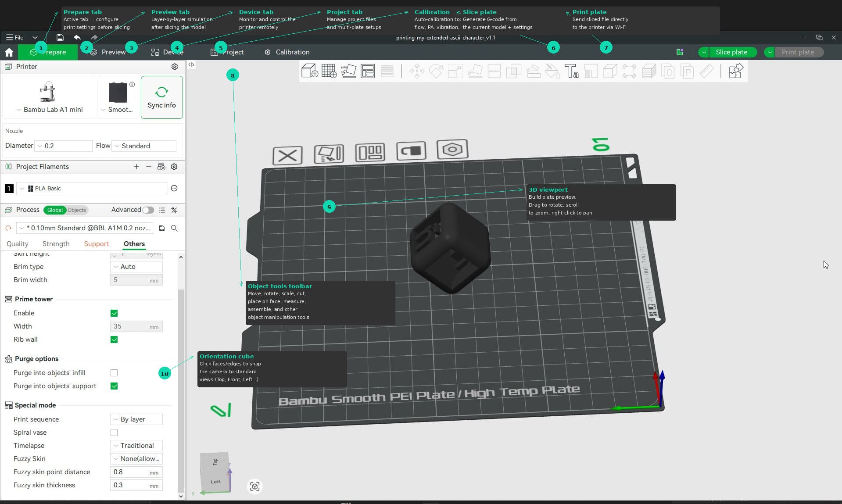Click the filament 1 color swatch
Viewport: 842px width, 504px height.
point(8,189)
